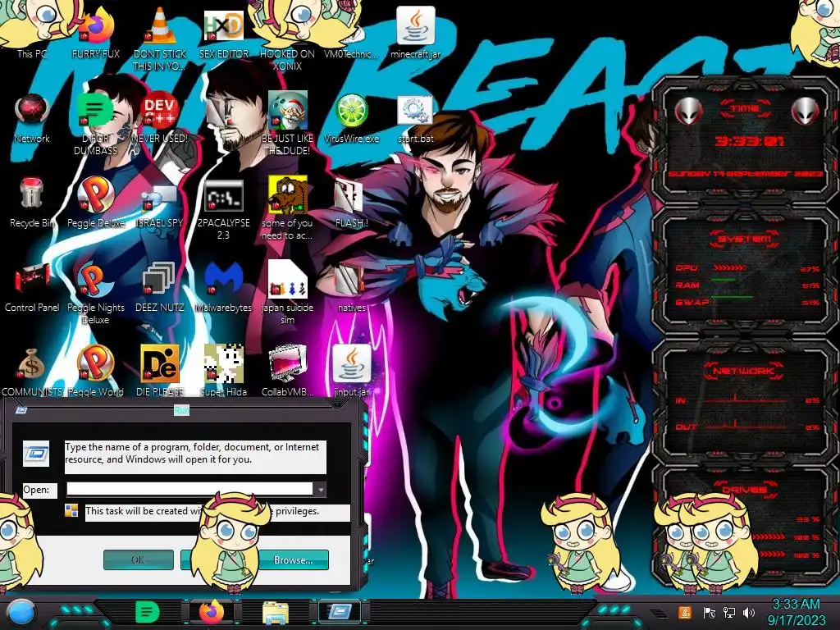This screenshot has width=840, height=630.
Task: Open the network tray icon
Action: coord(729,612)
